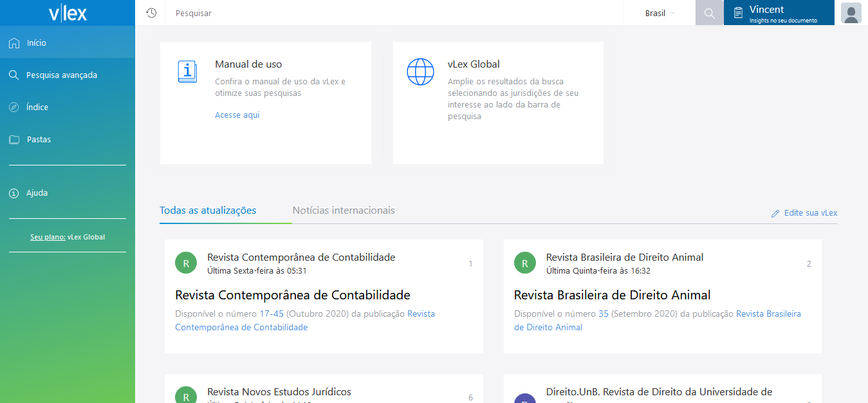This screenshot has height=403, width=868.
Task: Go to Início in sidebar
Action: pos(68,43)
